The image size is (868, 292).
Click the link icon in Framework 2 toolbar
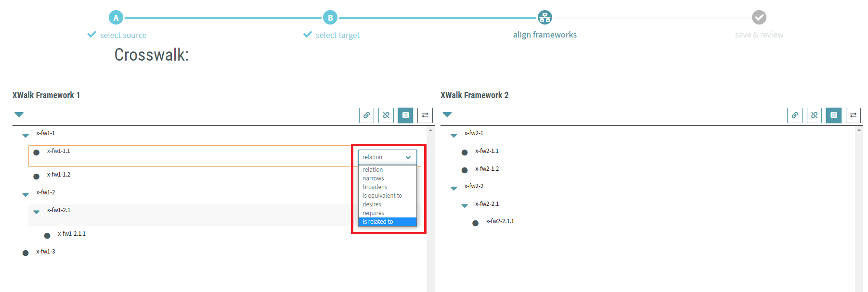(x=795, y=115)
